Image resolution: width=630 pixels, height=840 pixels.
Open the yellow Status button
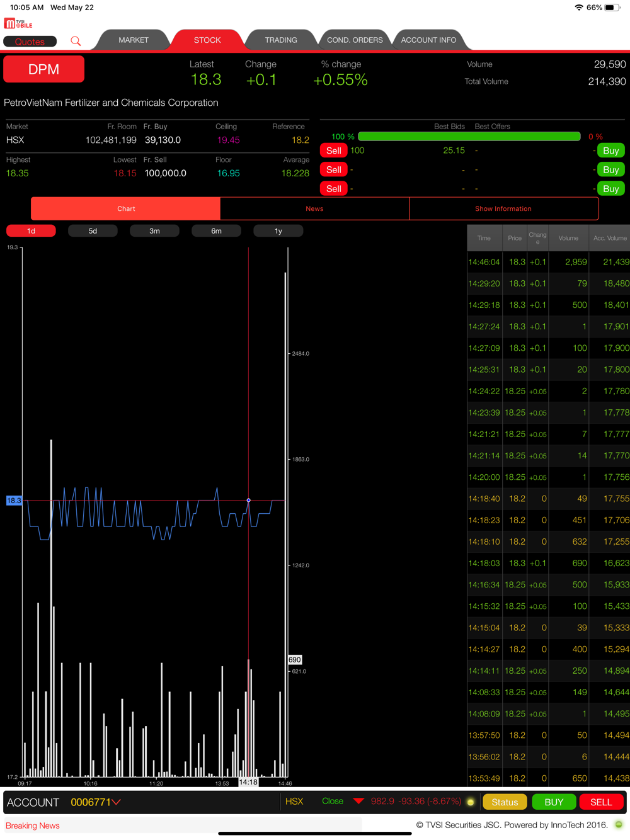pyautogui.click(x=505, y=802)
